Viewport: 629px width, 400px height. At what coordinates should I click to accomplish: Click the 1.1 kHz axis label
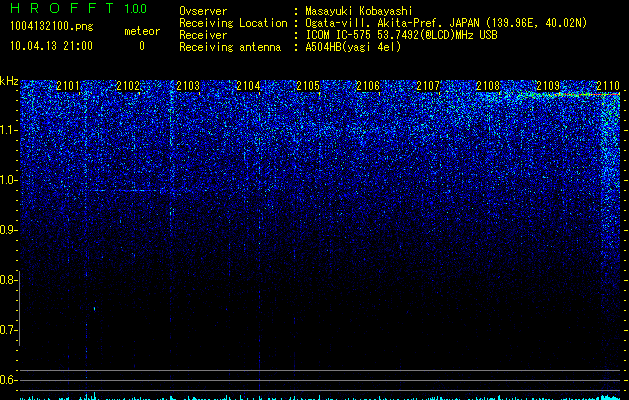pyautogui.click(x=8, y=130)
